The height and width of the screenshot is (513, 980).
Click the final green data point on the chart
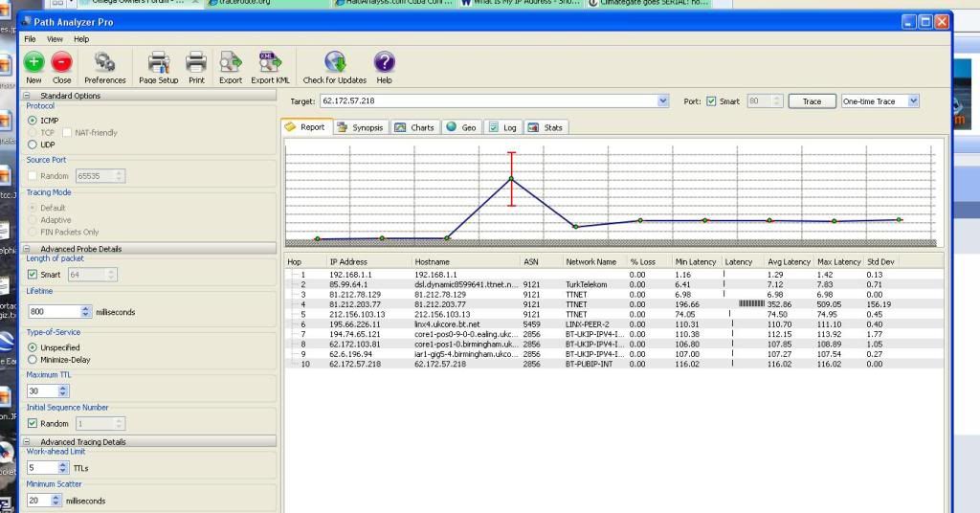899,219
